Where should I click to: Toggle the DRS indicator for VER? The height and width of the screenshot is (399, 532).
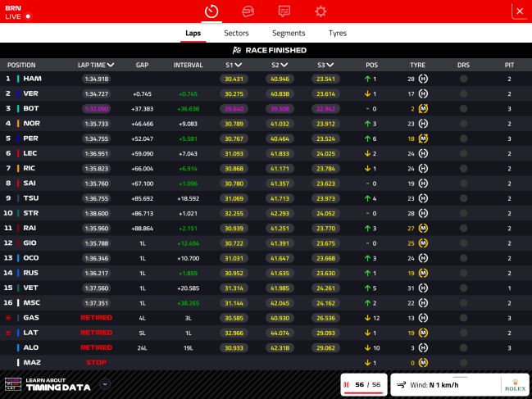(x=463, y=93)
